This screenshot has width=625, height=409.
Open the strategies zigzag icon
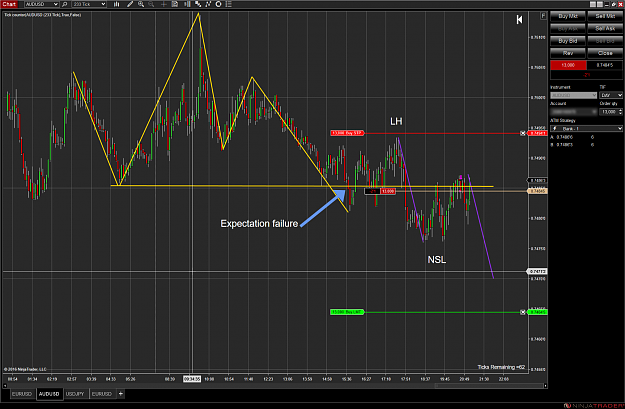208,4
